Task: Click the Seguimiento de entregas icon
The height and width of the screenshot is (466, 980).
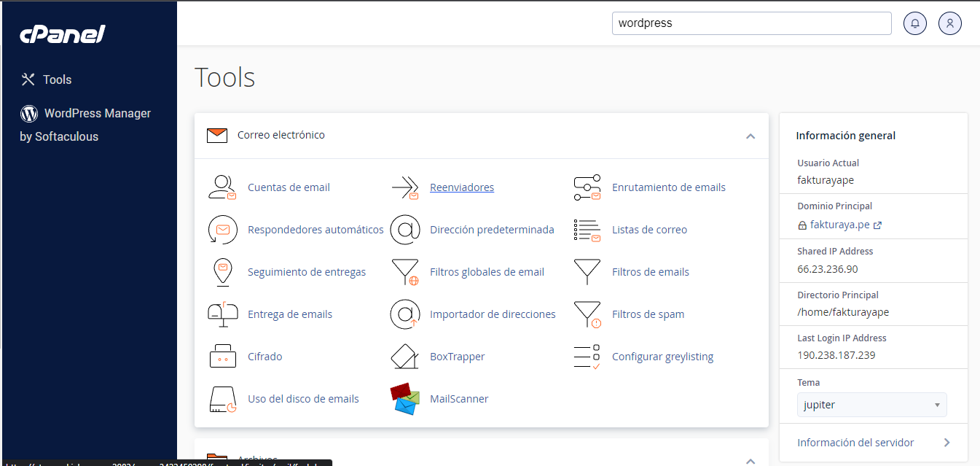Action: [222, 272]
